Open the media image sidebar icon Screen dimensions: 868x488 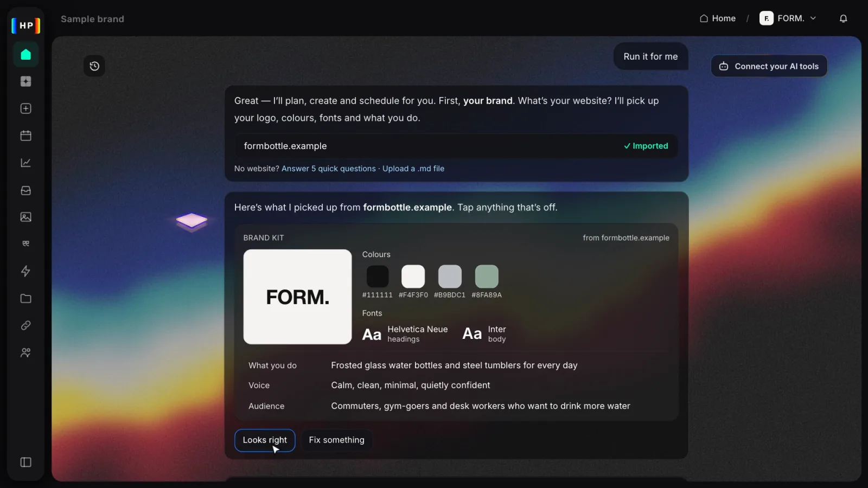25,217
